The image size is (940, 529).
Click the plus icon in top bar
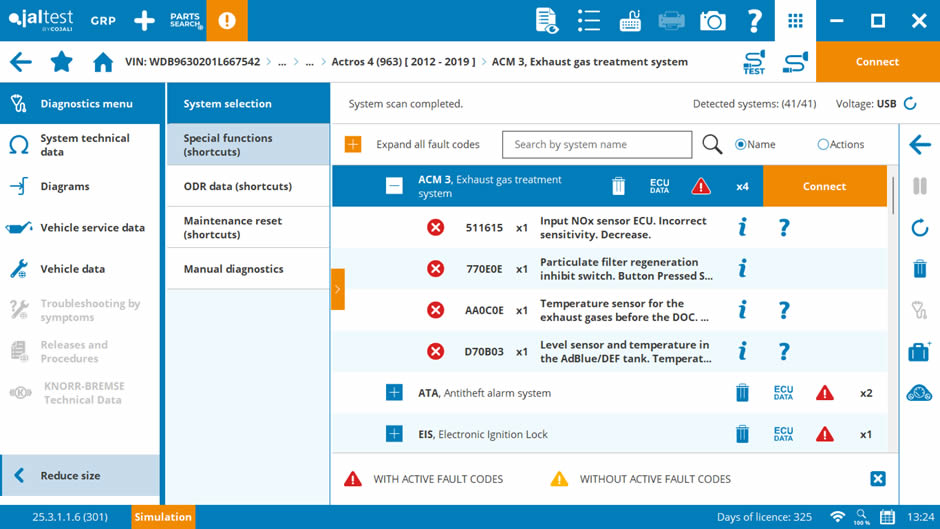[x=144, y=20]
